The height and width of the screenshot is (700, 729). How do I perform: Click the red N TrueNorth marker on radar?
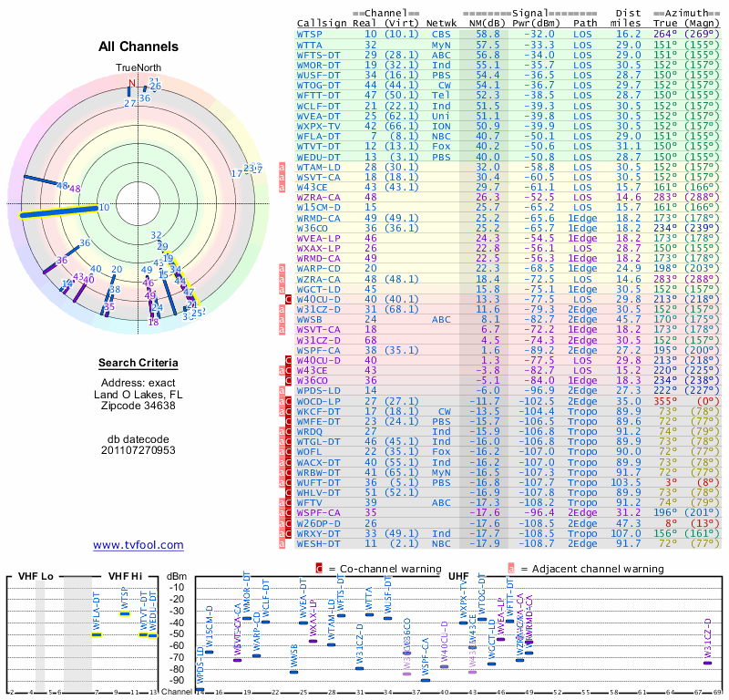point(131,82)
